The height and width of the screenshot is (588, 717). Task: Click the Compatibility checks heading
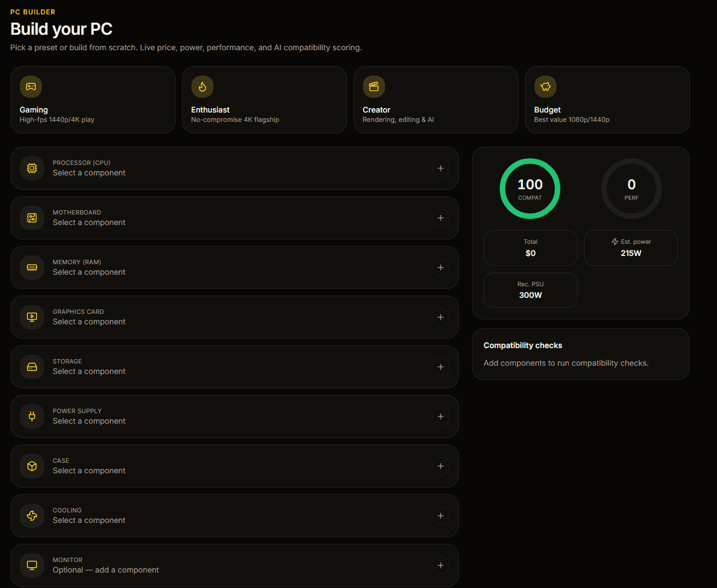pos(523,345)
